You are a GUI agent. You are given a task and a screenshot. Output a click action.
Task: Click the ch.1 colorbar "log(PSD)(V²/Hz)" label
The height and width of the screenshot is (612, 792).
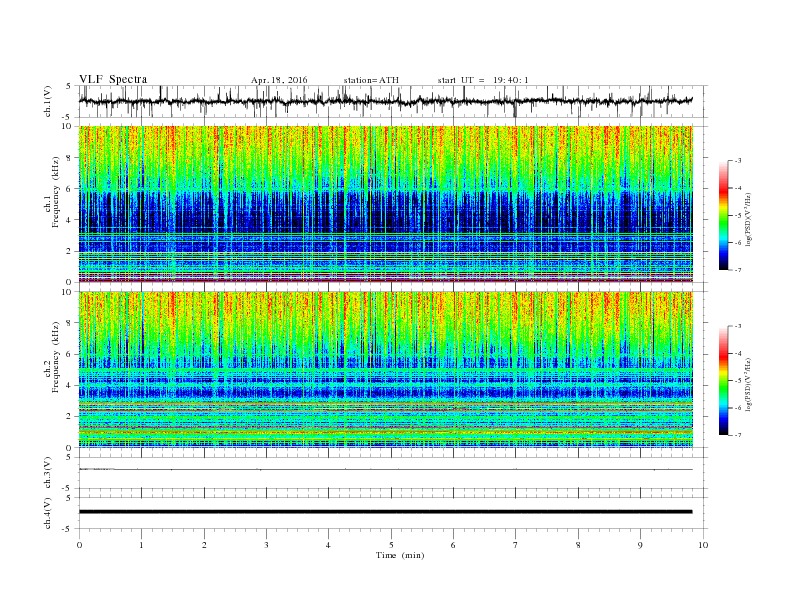click(748, 220)
